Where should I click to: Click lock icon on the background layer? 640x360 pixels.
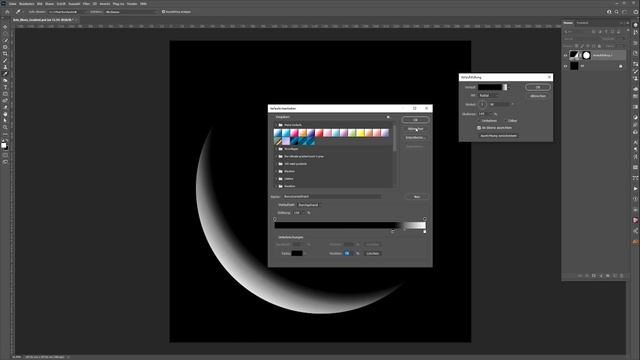point(621,66)
